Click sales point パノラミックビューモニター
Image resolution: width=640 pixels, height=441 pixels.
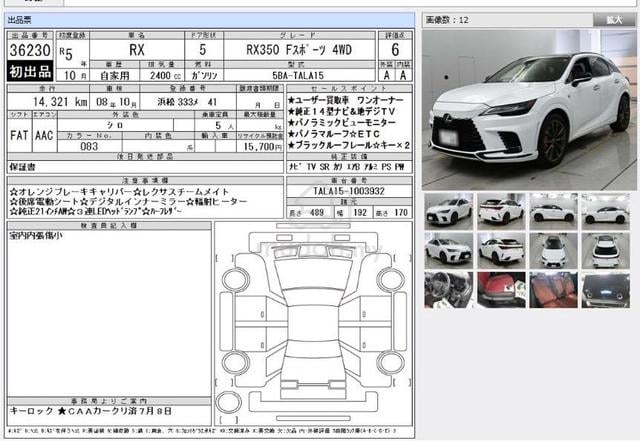[341, 122]
